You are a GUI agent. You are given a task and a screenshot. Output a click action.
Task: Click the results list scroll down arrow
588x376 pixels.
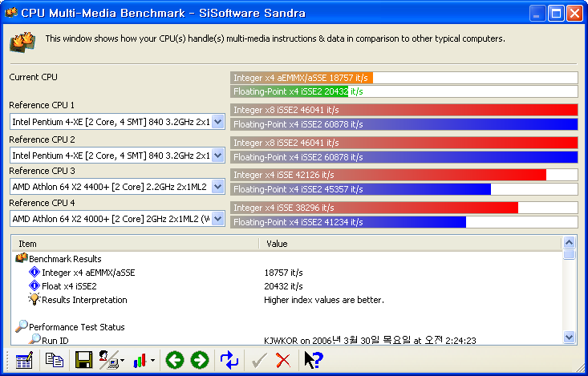570,338
